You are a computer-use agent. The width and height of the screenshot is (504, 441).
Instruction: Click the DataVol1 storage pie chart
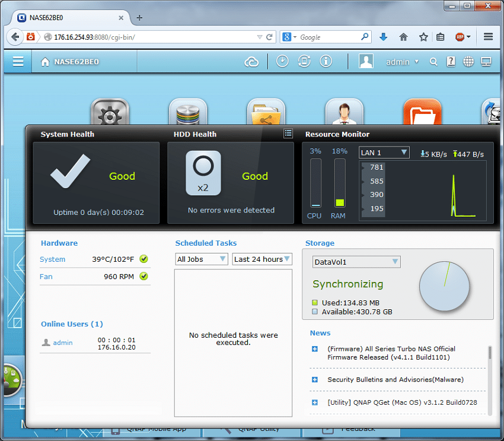444,286
